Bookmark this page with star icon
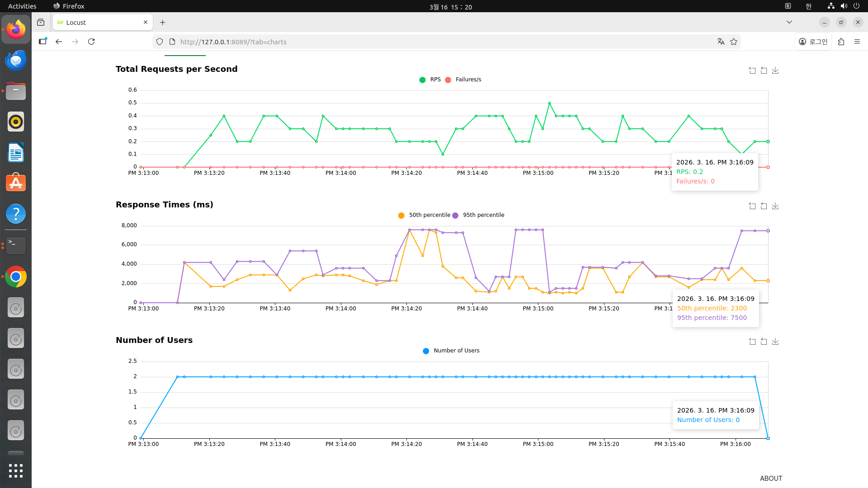The height and width of the screenshot is (488, 868). tap(734, 42)
